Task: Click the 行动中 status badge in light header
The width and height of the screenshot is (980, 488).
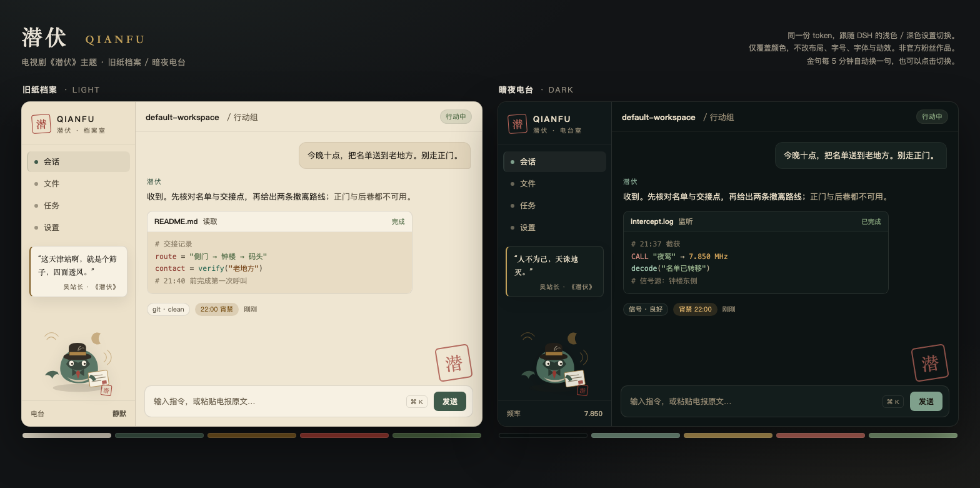Action: tap(456, 116)
